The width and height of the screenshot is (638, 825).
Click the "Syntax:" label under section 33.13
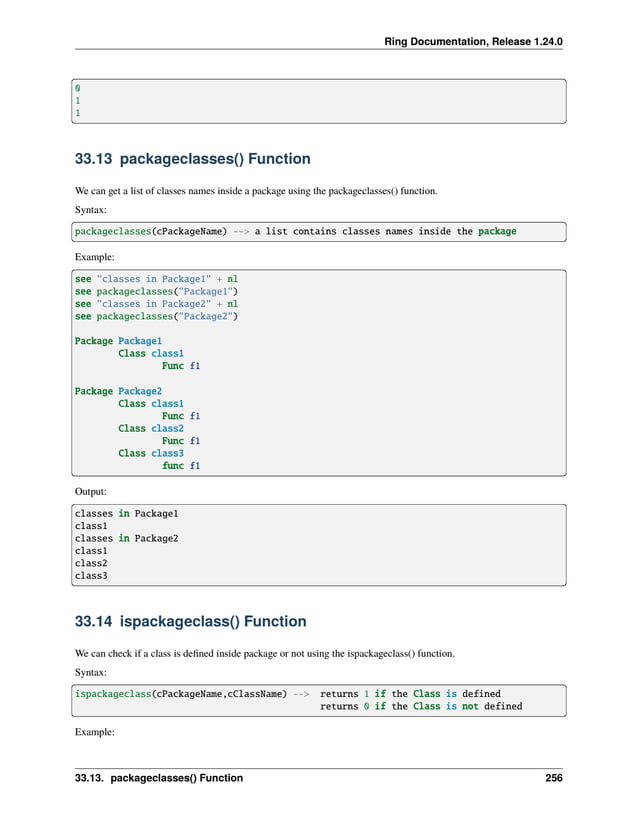pos(90,210)
